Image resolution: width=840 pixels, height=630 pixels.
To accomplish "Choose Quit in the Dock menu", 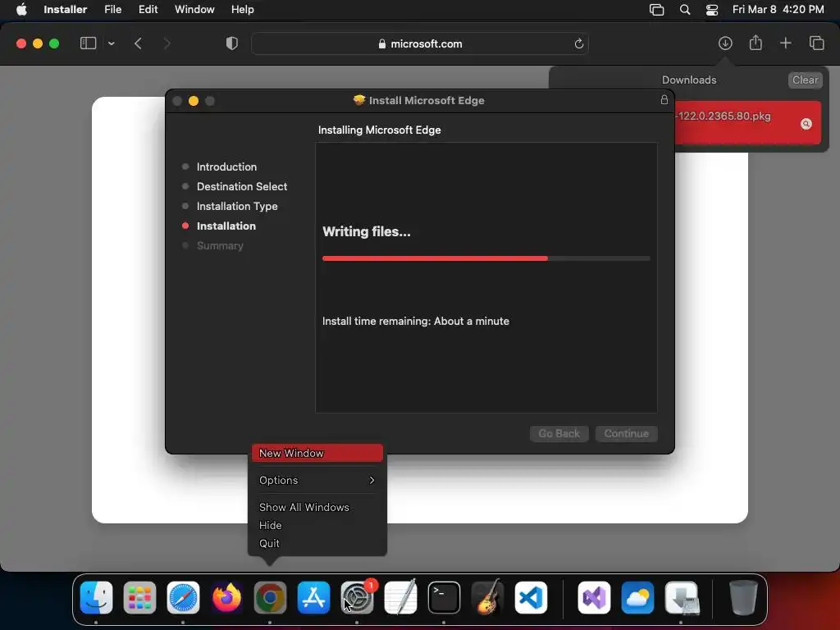I will 317,543.
